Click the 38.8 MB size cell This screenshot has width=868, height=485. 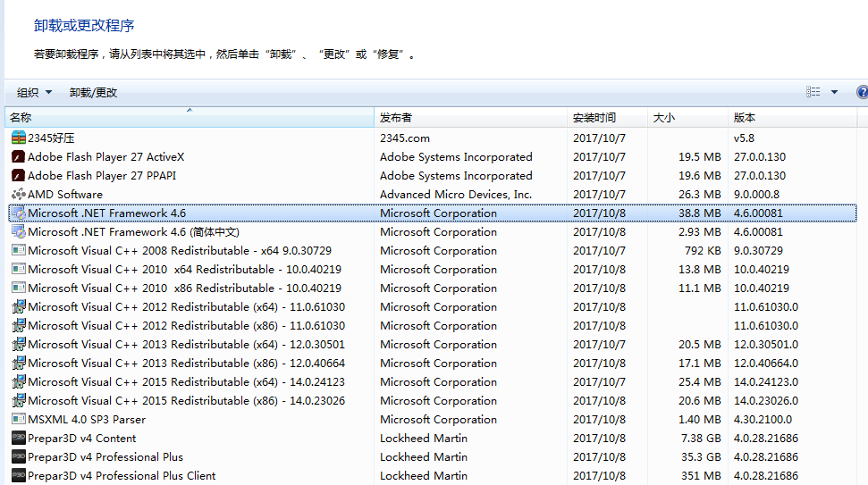pyautogui.click(x=700, y=213)
